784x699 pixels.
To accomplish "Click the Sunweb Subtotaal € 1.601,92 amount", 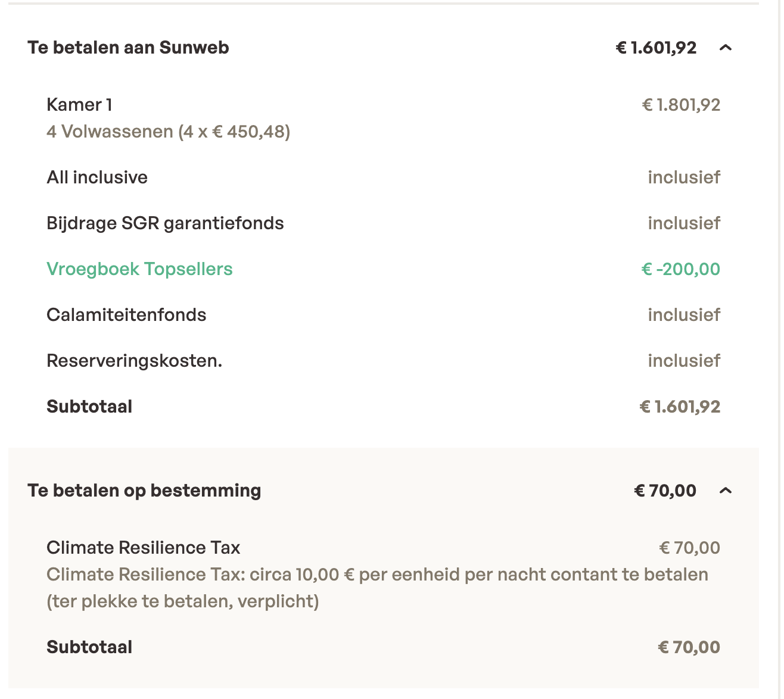I will click(x=680, y=407).
